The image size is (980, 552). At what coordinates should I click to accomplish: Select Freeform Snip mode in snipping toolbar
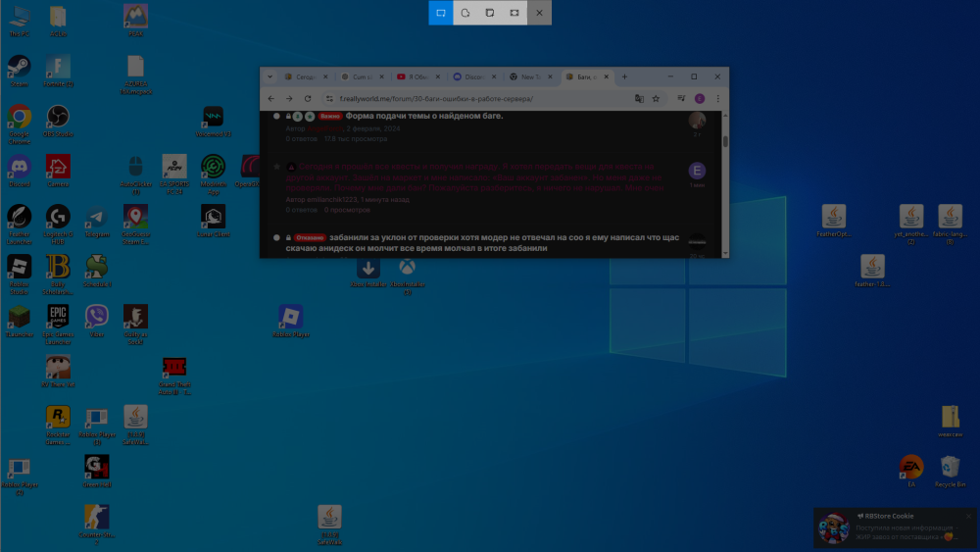465,13
